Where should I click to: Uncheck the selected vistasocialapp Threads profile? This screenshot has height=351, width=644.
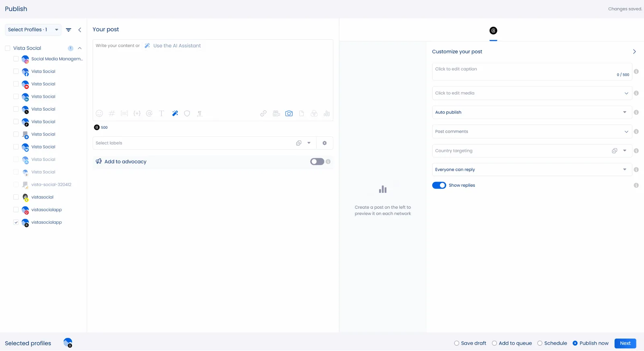point(16,222)
